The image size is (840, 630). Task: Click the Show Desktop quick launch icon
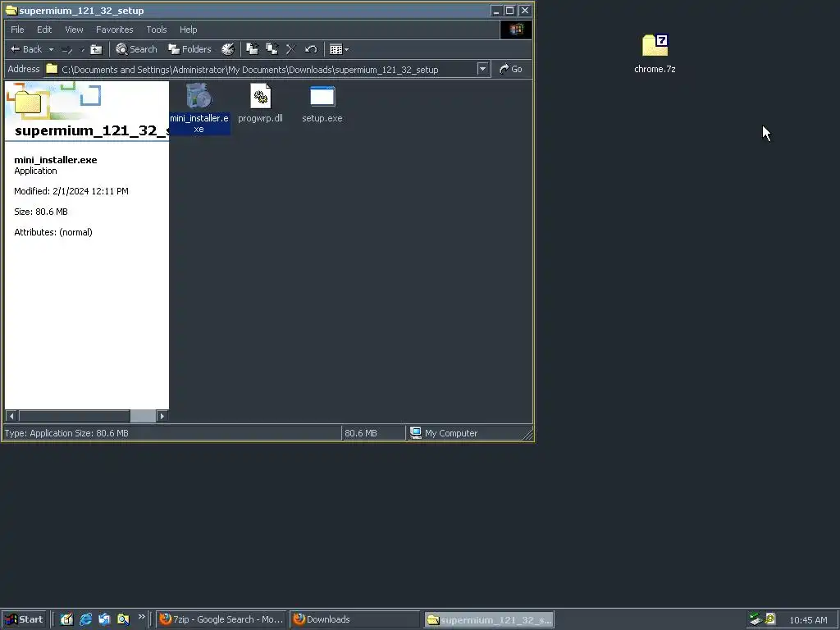coord(66,619)
